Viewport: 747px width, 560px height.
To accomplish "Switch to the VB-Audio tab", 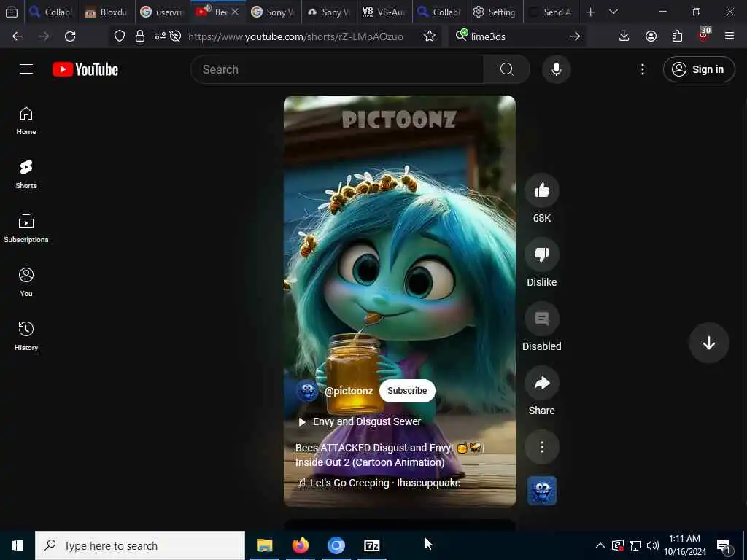I will (x=384, y=12).
